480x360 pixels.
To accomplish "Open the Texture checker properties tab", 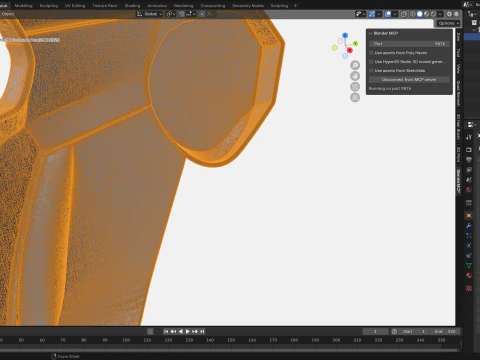I will click(x=469, y=288).
